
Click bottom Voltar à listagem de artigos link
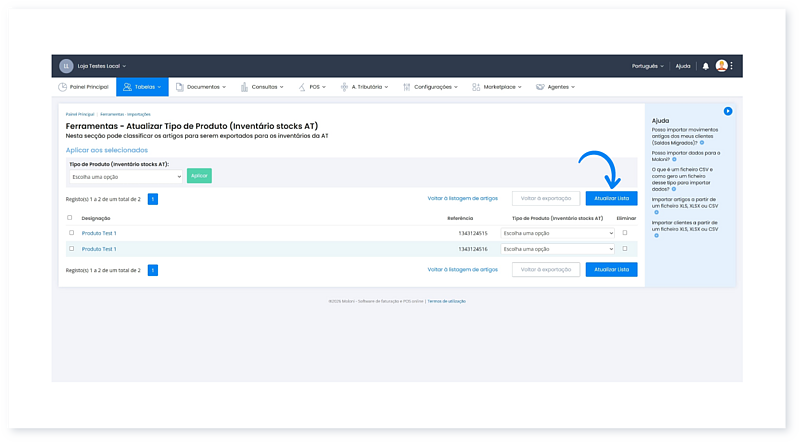click(463, 269)
